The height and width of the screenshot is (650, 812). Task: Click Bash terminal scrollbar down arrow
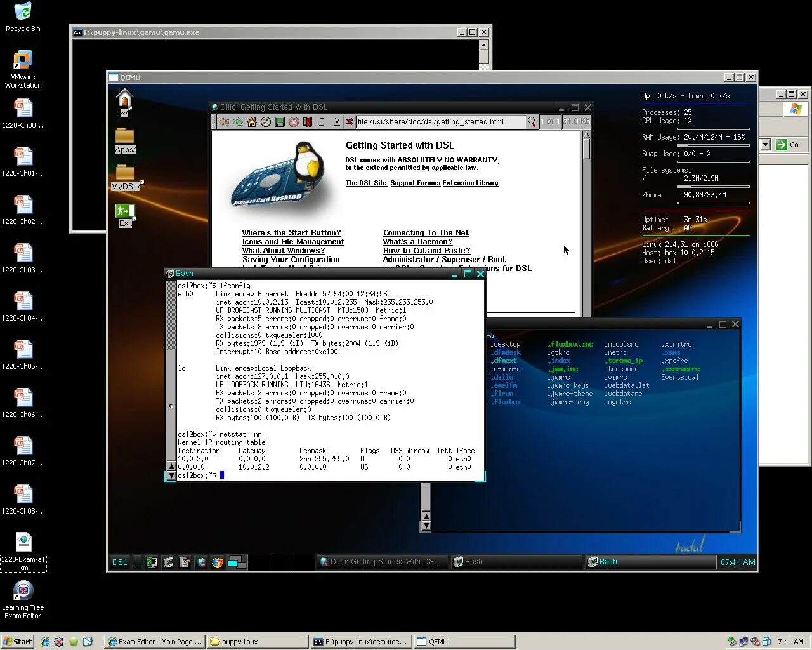click(x=171, y=475)
